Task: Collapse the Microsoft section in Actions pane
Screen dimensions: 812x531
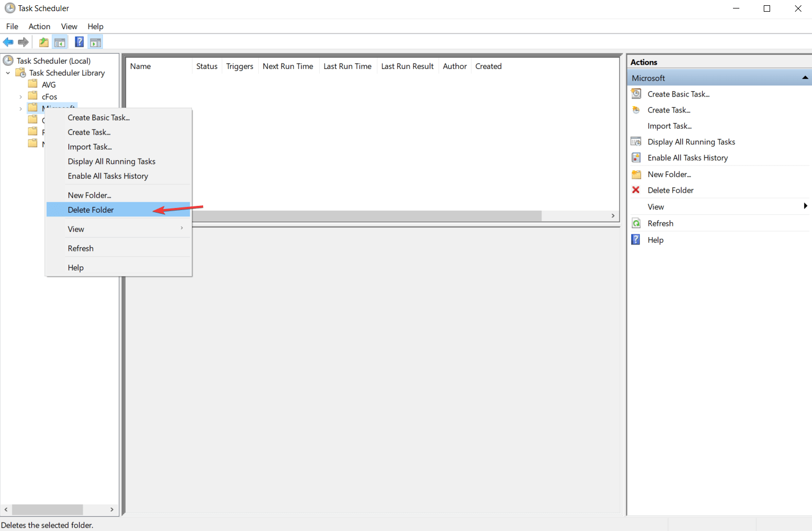Action: (x=805, y=77)
